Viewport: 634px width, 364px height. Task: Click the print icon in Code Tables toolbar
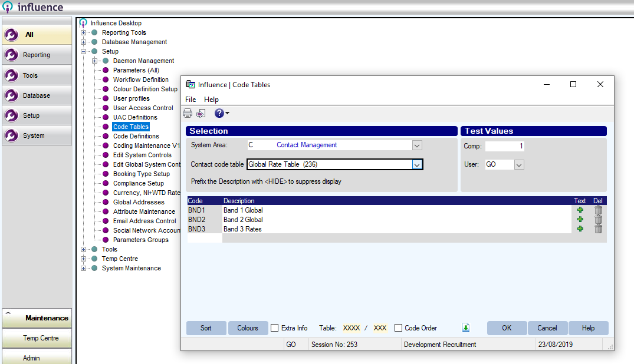(188, 113)
